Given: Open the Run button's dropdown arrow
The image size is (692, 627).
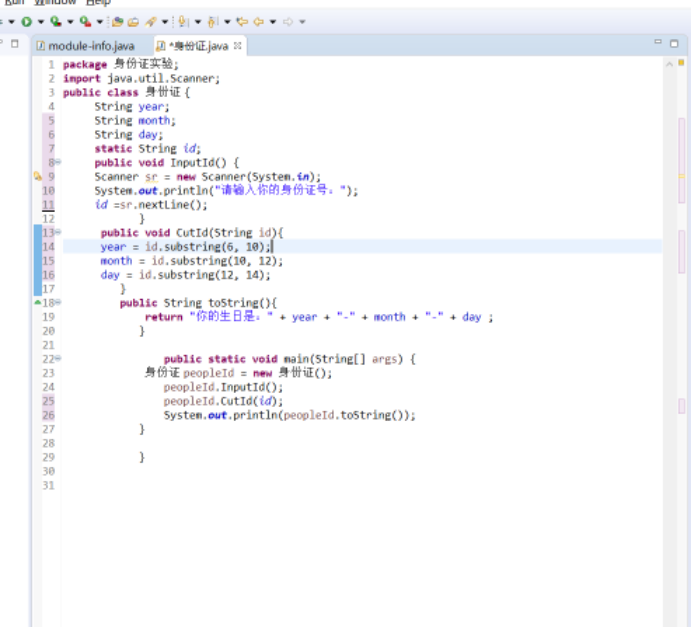Looking at the screenshot, I should click(x=41, y=21).
